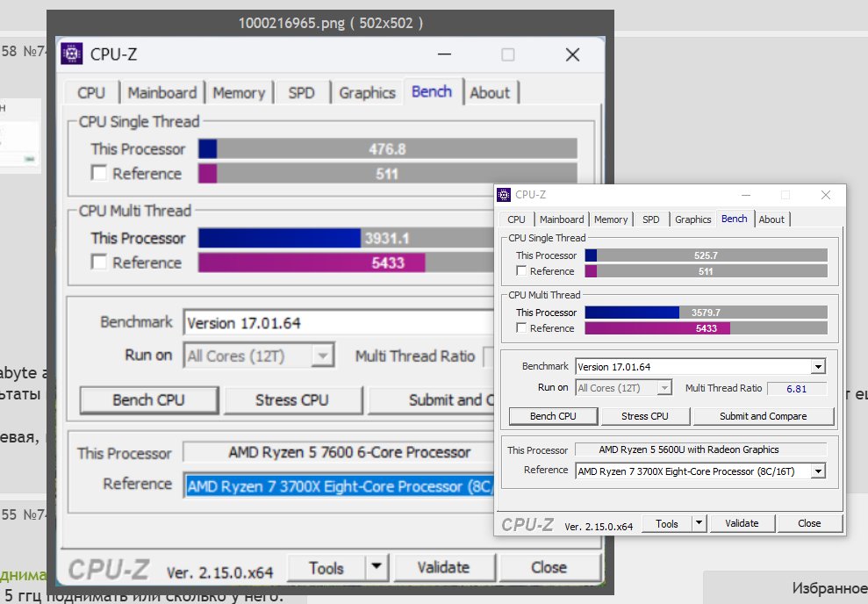Click Validate button in small window
The height and width of the screenshot is (604, 868).
(742, 523)
